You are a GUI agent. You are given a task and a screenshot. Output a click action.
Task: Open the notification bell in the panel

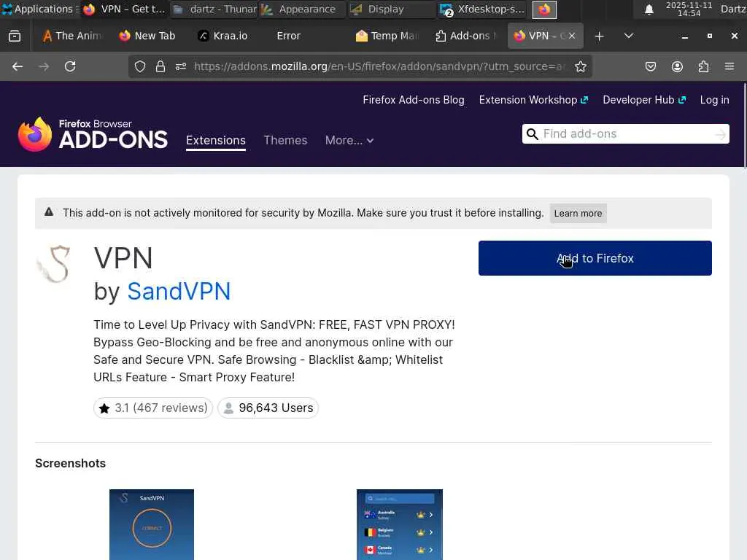click(649, 9)
